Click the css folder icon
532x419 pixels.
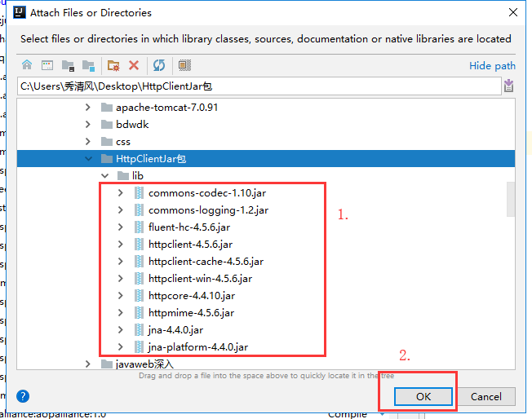(107, 141)
